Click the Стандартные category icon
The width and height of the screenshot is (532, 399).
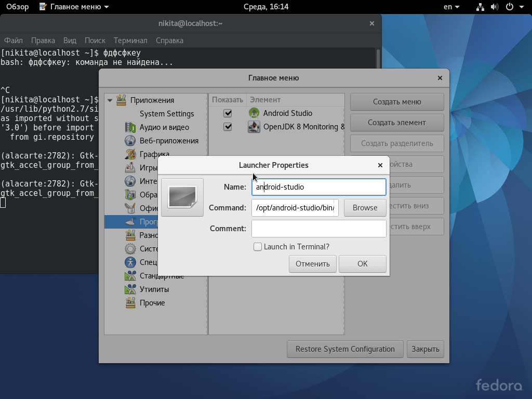pos(130,276)
